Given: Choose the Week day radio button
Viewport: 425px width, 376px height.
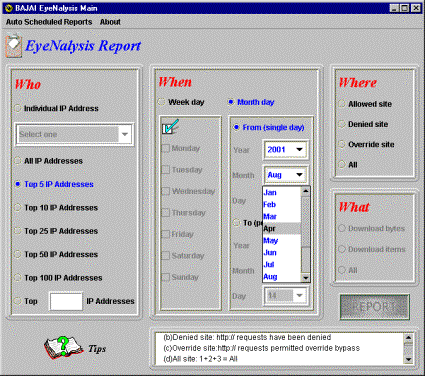Looking at the screenshot, I should pyautogui.click(x=161, y=102).
